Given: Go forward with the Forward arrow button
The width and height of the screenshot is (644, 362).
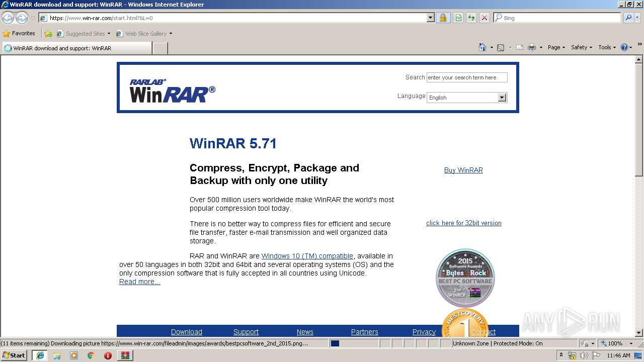Looking at the screenshot, I should pos(22,18).
